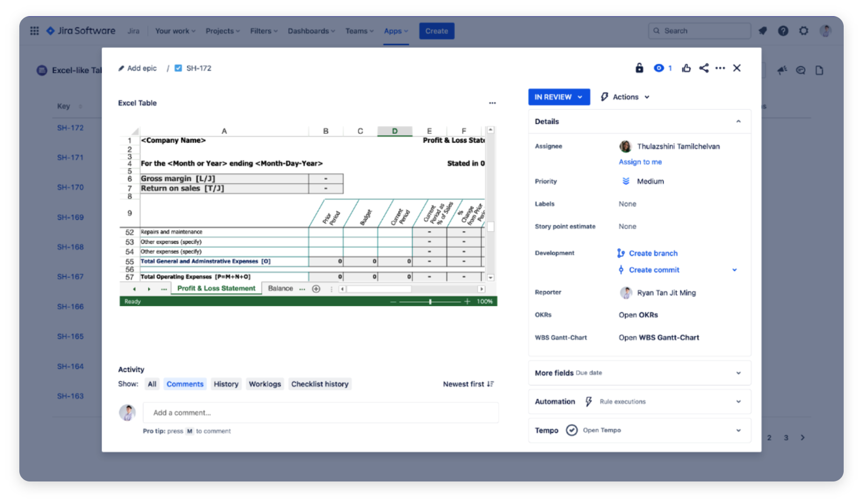Click the spreadsheet previous sheet arrow
Image resolution: width=863 pixels, height=504 pixels.
tap(134, 289)
